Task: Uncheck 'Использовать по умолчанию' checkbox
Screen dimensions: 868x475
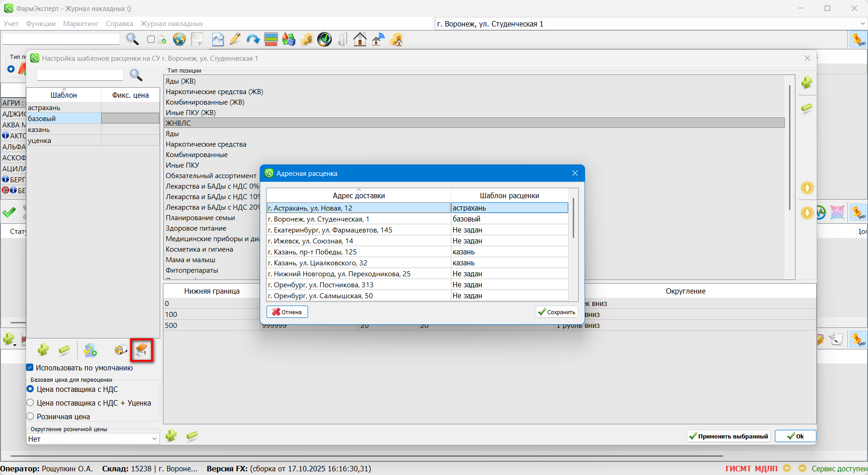Action: coord(30,368)
